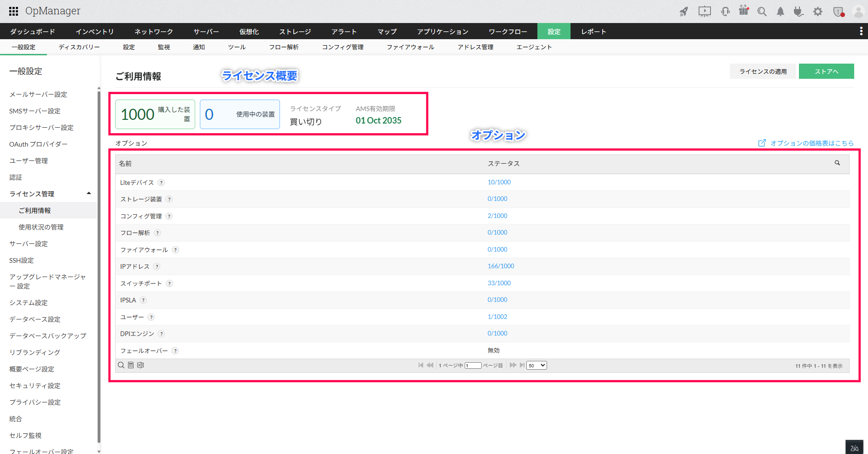This screenshot has height=454, width=868.
Task: Click help icon beside DPIエンジン
Action: [x=161, y=334]
